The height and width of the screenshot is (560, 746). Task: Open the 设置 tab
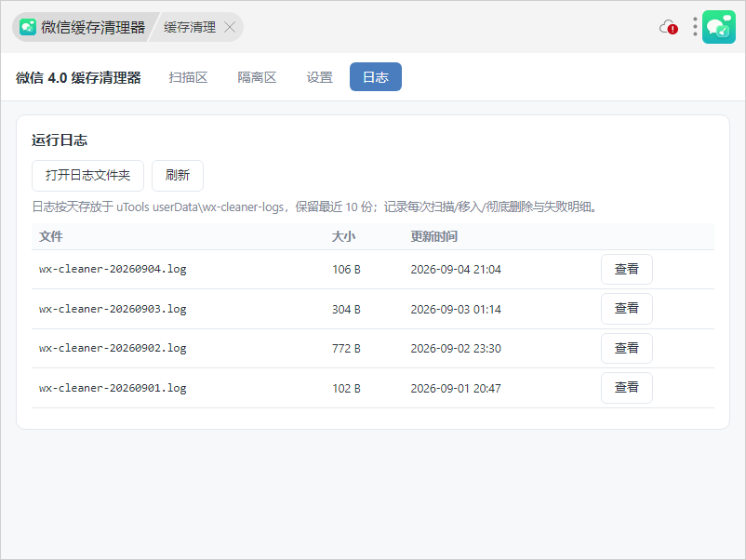point(319,77)
